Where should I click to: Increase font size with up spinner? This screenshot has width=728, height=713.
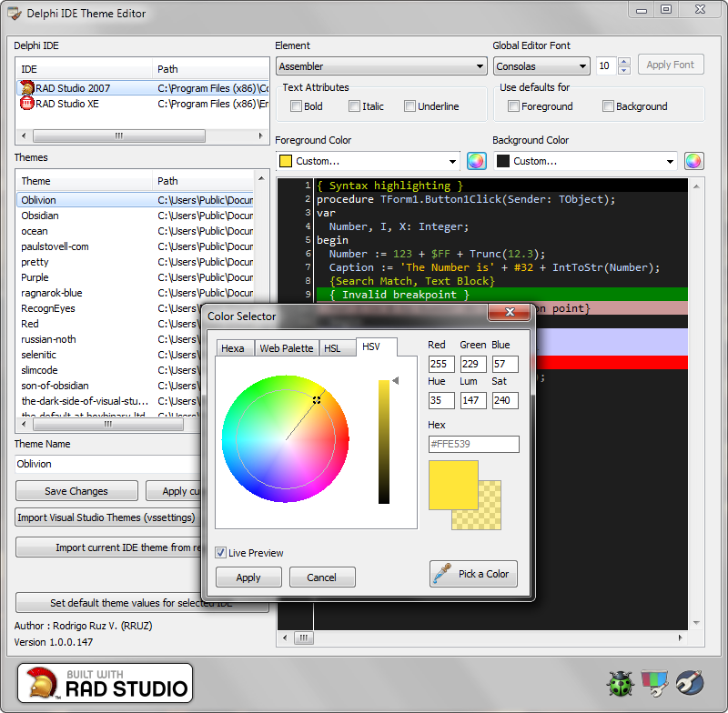coord(624,62)
